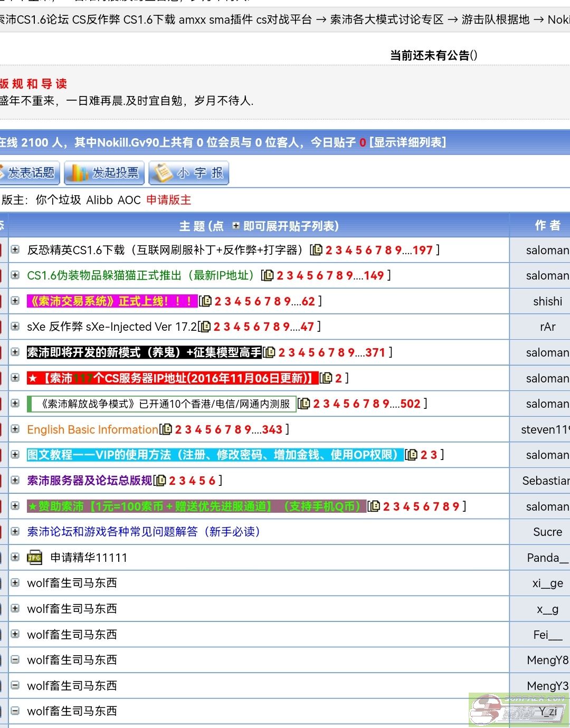This screenshot has width=570, height=728.
Task: Open 索沛各大模式讨论专区 in breadcrumb
Action: (x=386, y=20)
